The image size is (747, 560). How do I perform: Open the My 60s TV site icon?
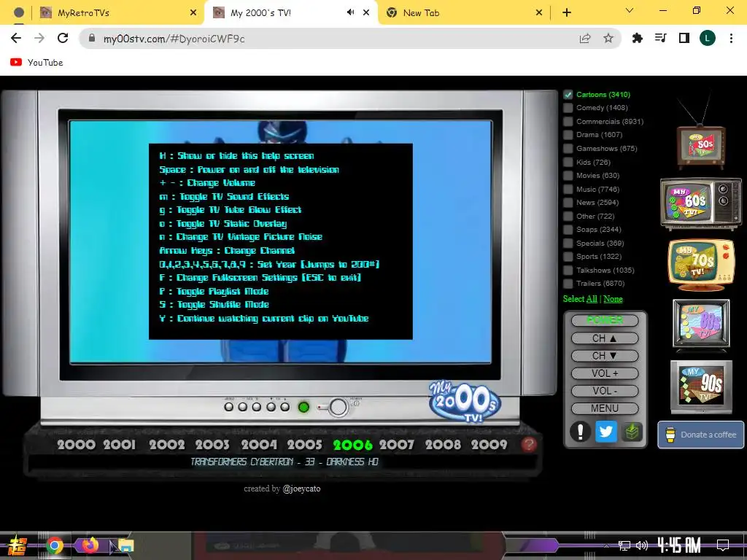click(701, 203)
